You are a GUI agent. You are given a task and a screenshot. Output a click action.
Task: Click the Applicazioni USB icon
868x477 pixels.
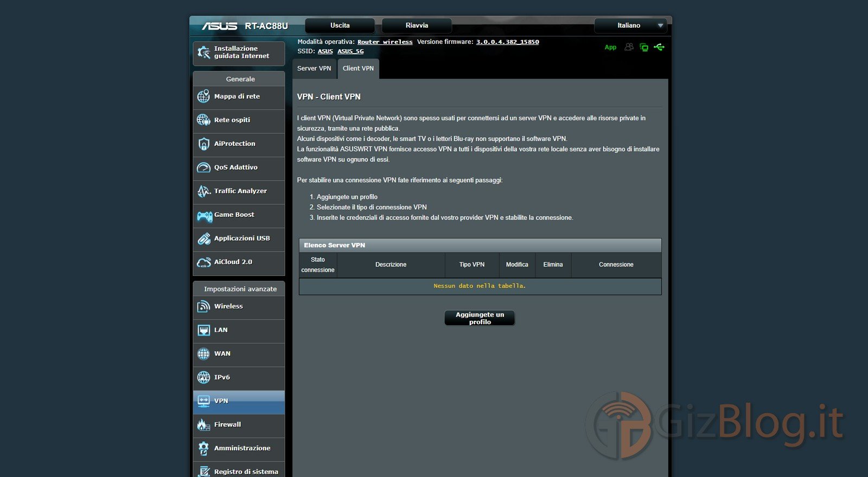[203, 238]
